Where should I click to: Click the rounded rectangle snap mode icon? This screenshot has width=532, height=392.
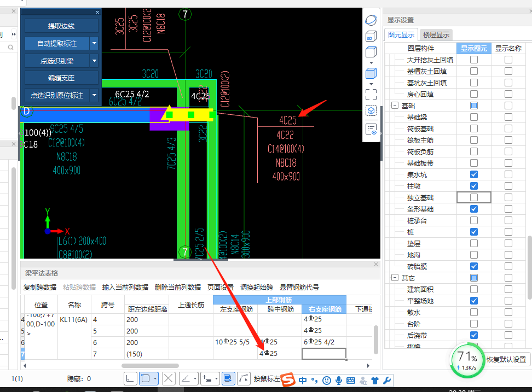[x=146, y=378]
